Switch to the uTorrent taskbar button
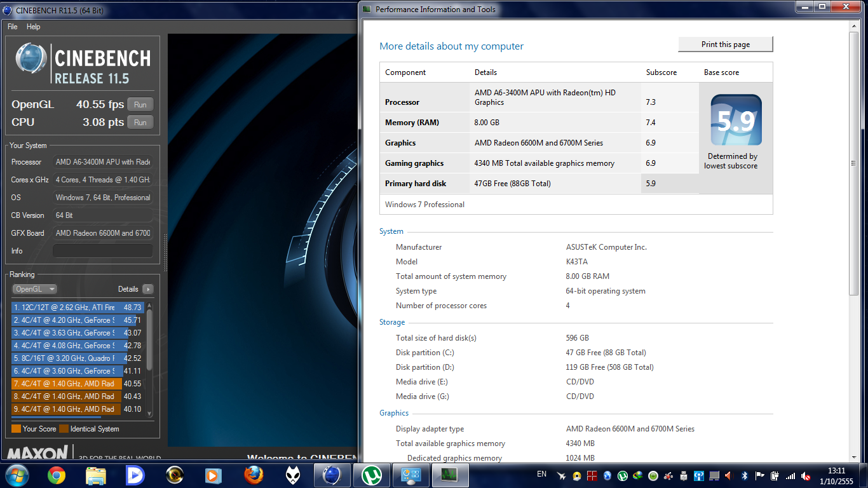The height and width of the screenshot is (488, 868). 372,475
